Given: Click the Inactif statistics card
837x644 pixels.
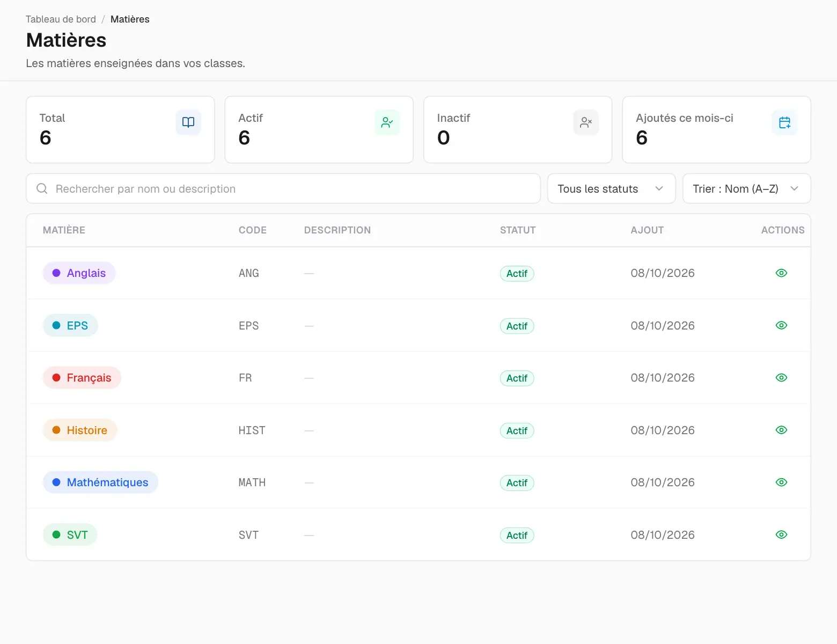Looking at the screenshot, I should (x=518, y=129).
